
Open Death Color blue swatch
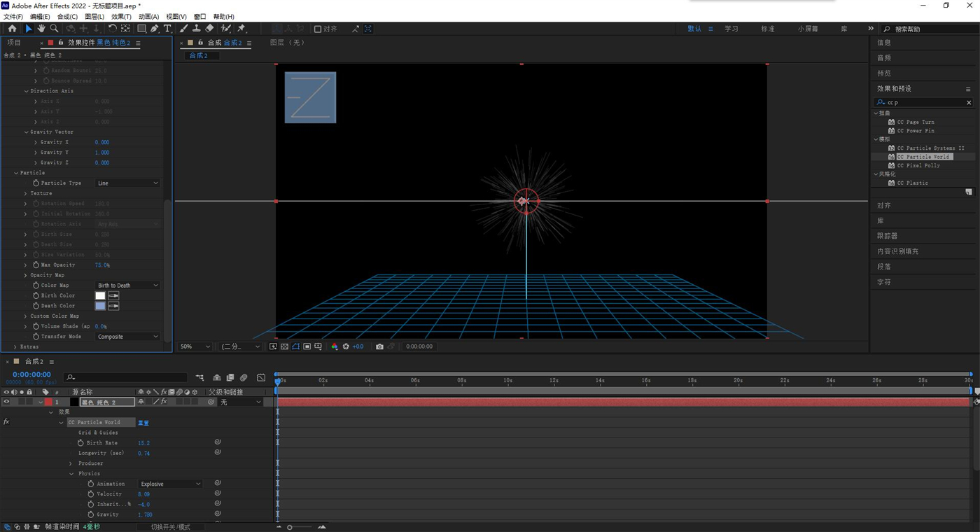(x=100, y=306)
